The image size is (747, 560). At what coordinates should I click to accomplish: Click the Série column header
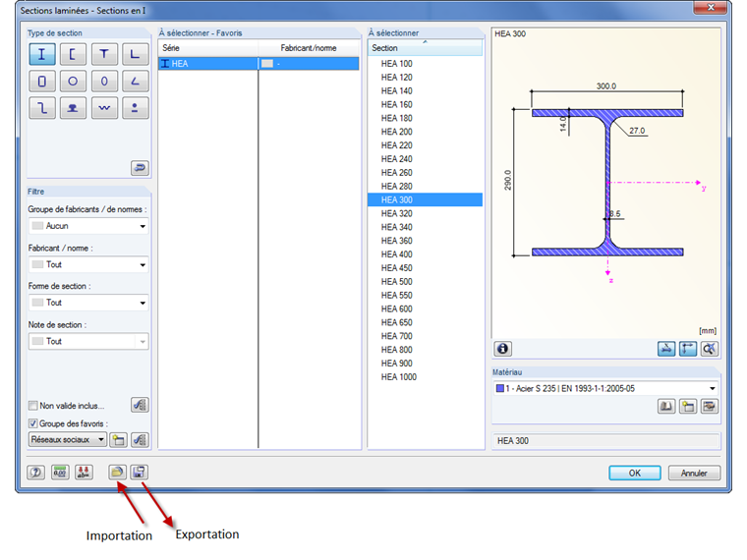pyautogui.click(x=208, y=48)
